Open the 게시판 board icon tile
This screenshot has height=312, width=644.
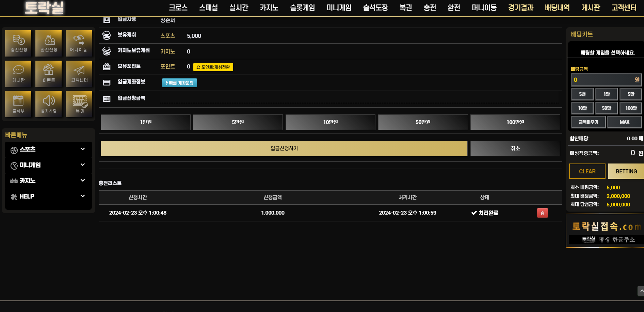pos(18,74)
